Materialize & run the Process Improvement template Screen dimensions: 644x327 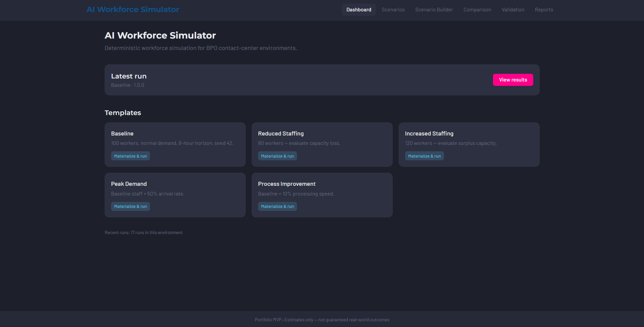coord(278,207)
